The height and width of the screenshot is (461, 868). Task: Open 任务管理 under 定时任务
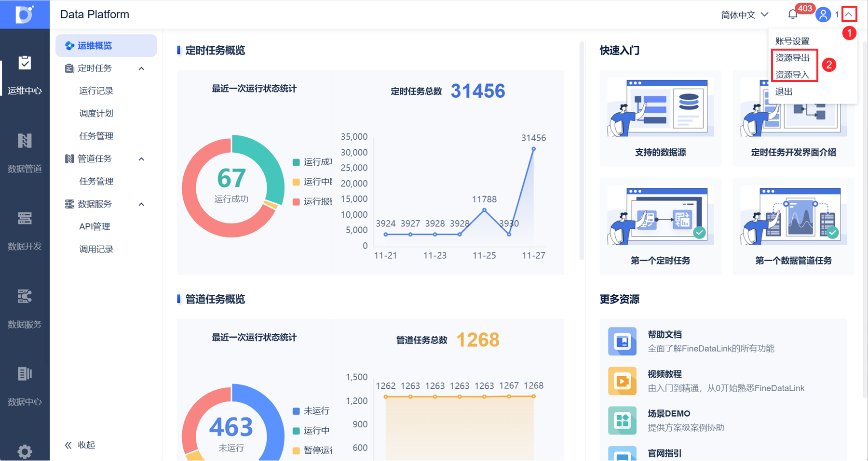click(96, 136)
